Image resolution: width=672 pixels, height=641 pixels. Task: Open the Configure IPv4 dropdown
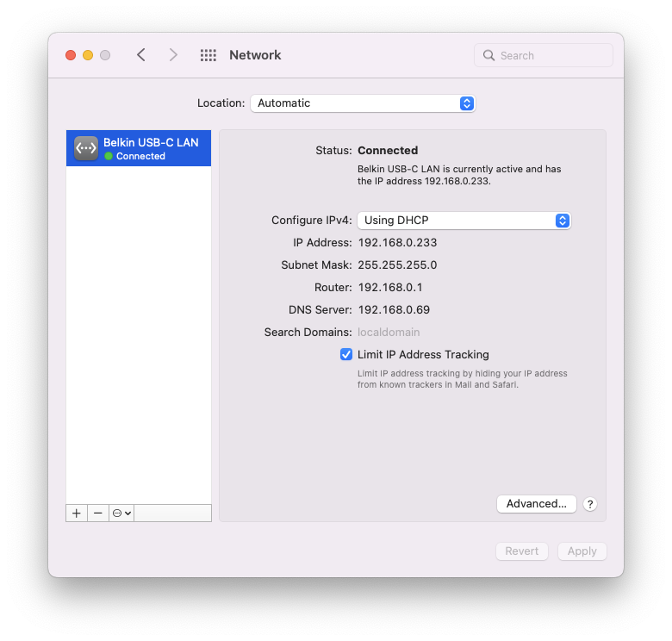pyautogui.click(x=464, y=221)
